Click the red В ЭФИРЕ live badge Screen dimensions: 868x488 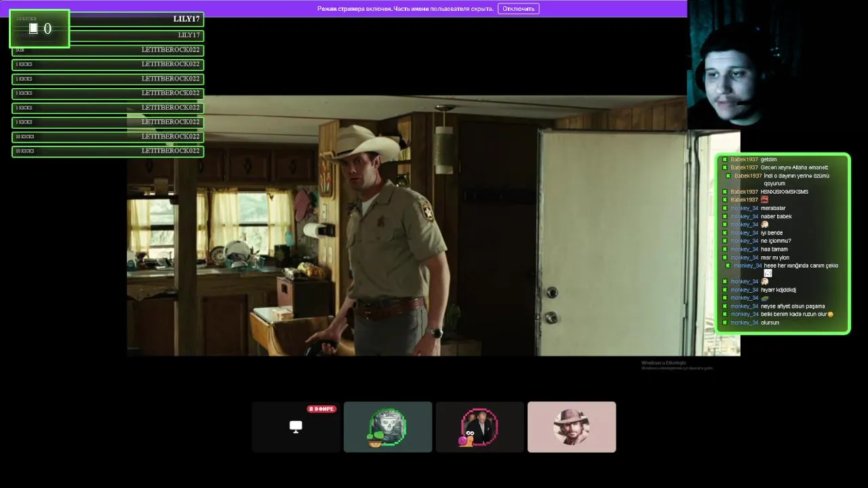coord(321,409)
